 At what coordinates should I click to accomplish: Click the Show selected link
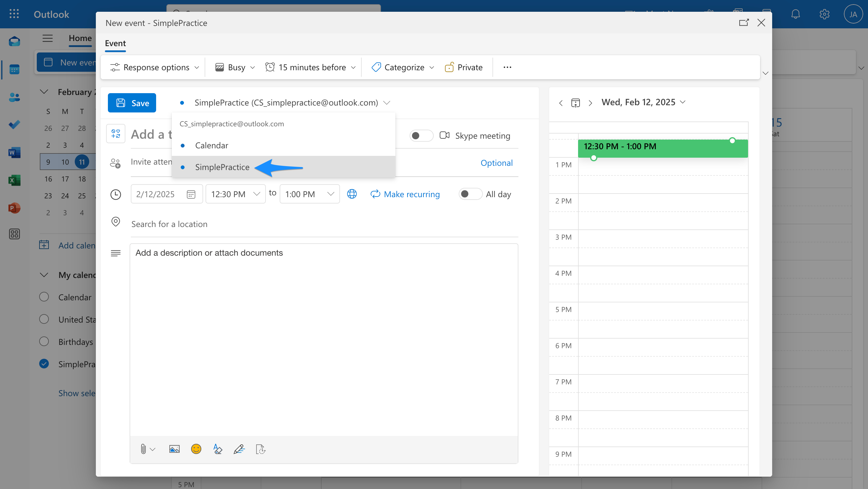pyautogui.click(x=77, y=393)
